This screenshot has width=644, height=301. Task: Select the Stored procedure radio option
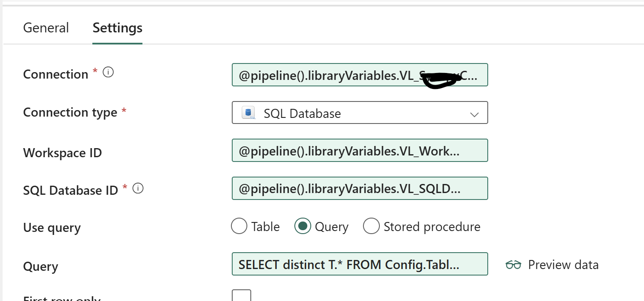coord(371,226)
